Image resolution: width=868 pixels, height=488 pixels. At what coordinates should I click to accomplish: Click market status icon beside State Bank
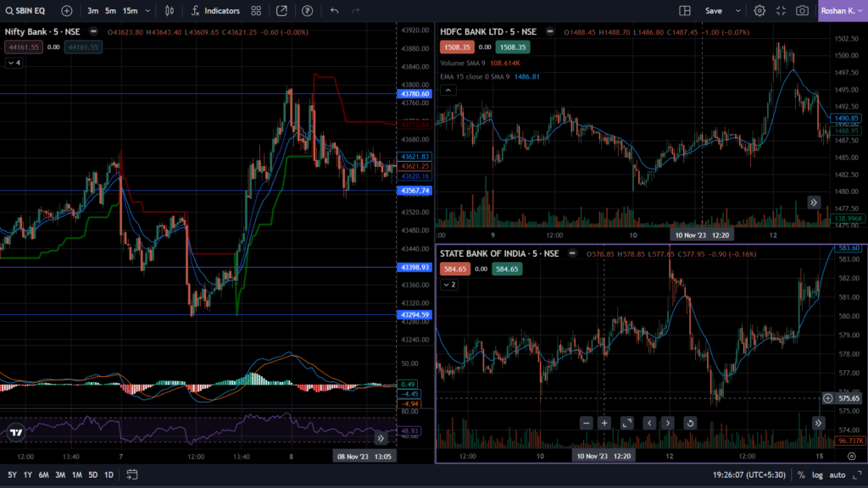click(x=572, y=254)
